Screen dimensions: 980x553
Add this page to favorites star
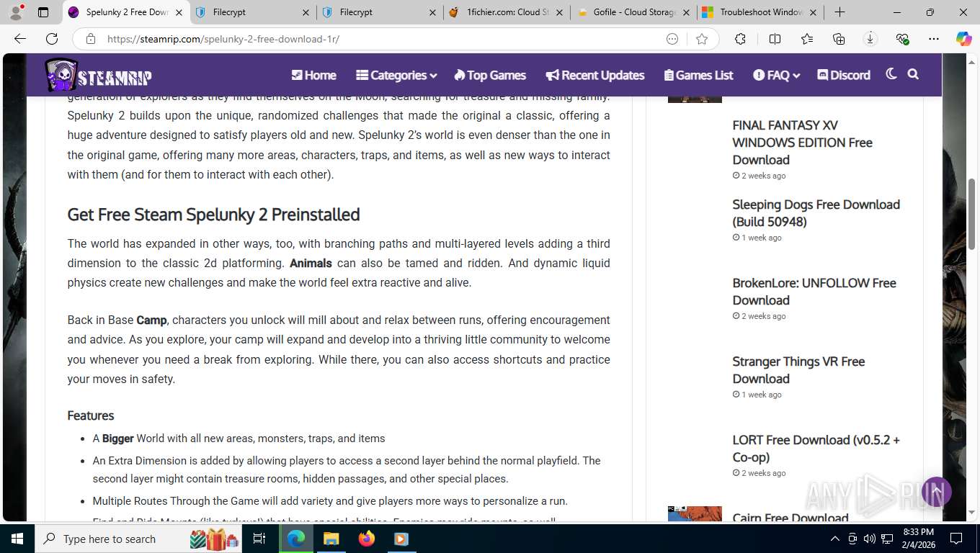coord(702,39)
